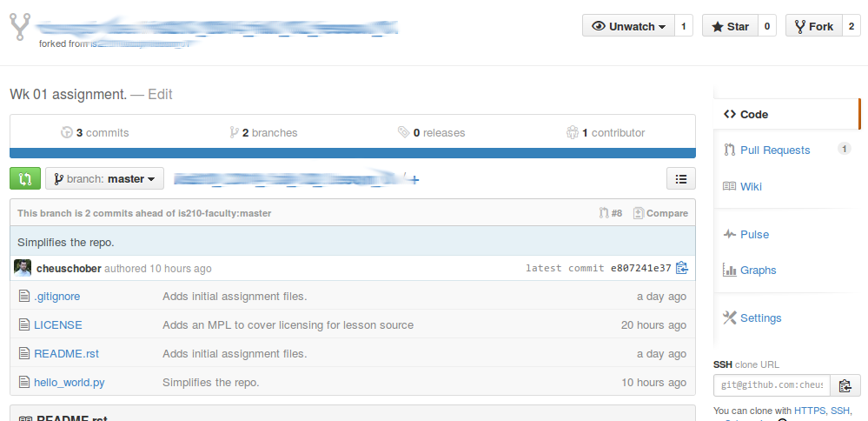Click the Settings tools icon

[730, 317]
